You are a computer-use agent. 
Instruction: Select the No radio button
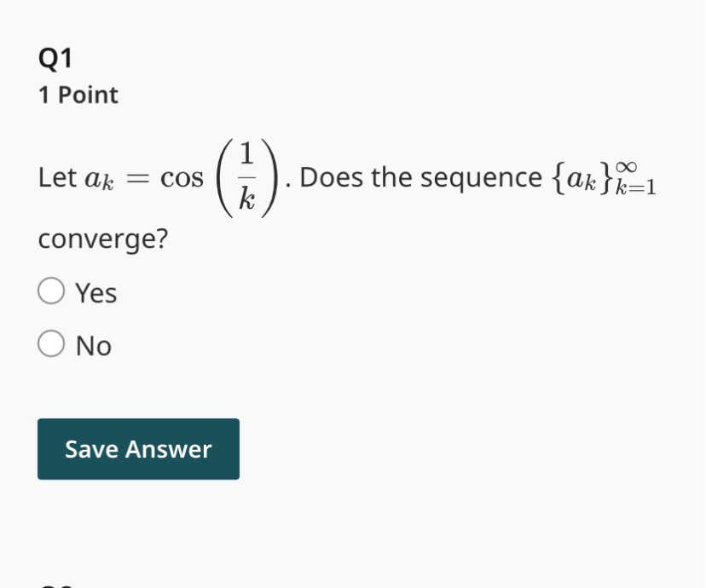point(50,344)
